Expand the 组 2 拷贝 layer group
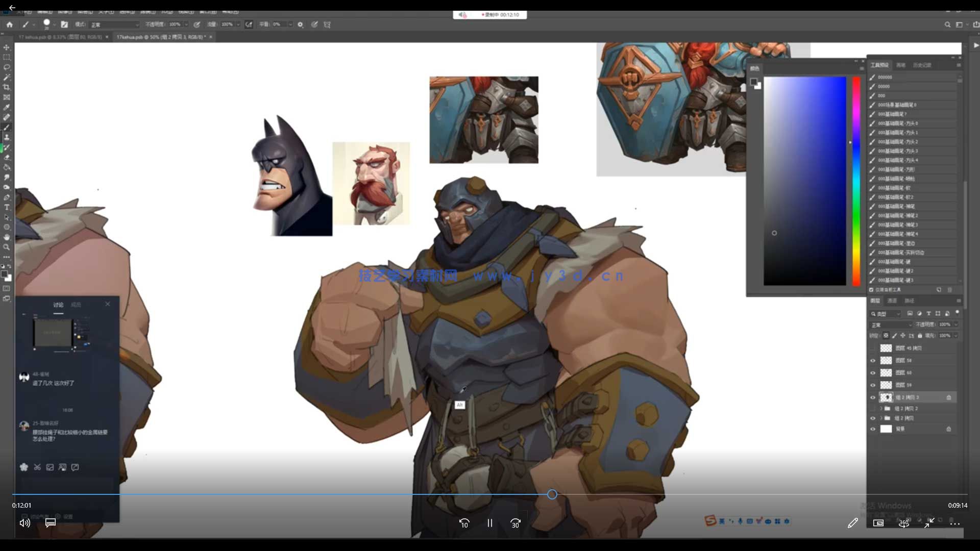Image resolution: width=980 pixels, height=551 pixels. (x=881, y=418)
